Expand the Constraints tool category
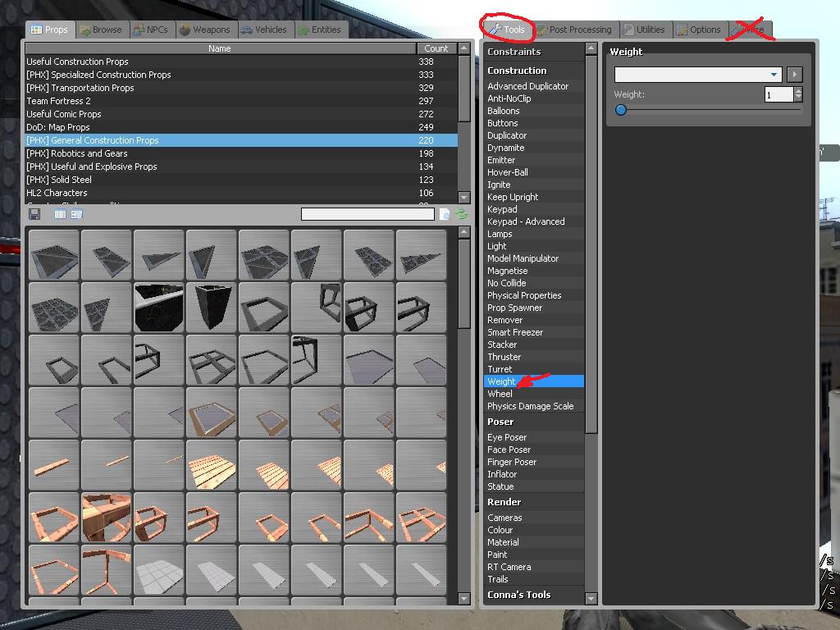 514,52
